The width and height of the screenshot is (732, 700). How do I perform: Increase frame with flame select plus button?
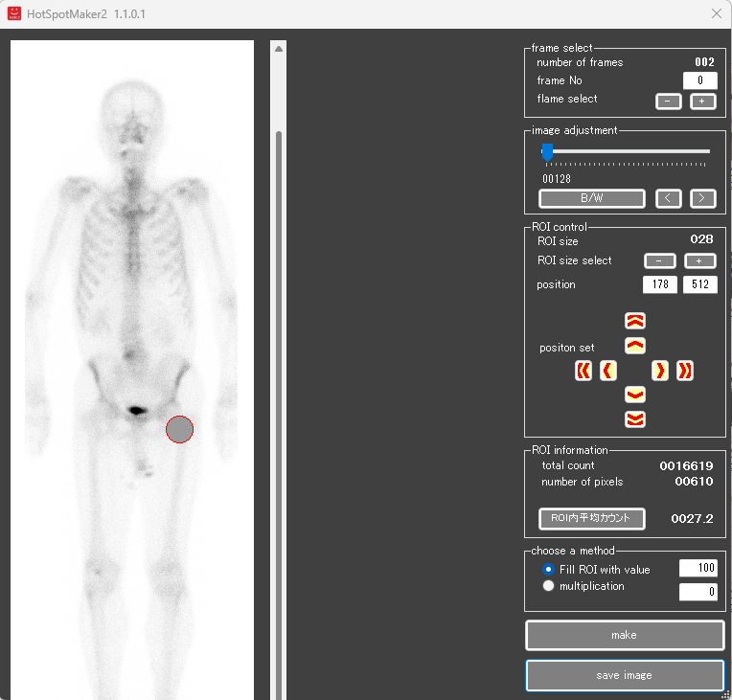703,102
